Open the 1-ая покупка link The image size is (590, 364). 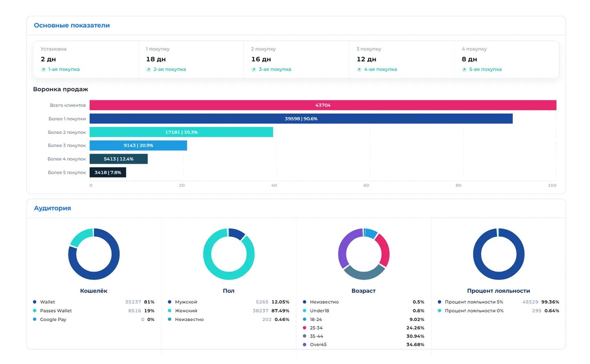(x=64, y=69)
